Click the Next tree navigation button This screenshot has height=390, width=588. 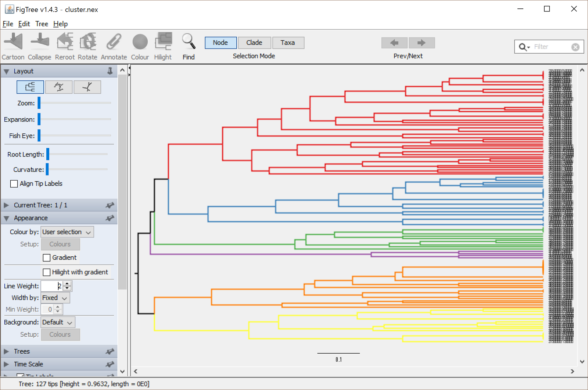click(x=422, y=43)
